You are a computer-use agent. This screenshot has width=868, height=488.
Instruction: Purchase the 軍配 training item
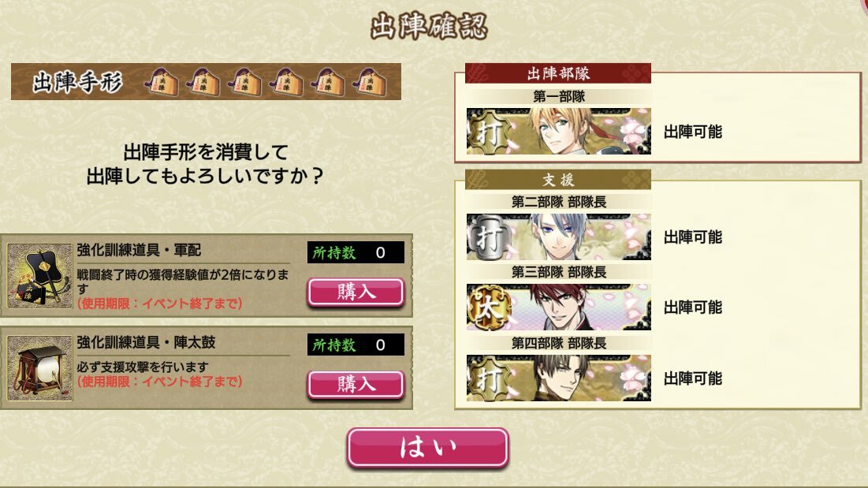[356, 292]
